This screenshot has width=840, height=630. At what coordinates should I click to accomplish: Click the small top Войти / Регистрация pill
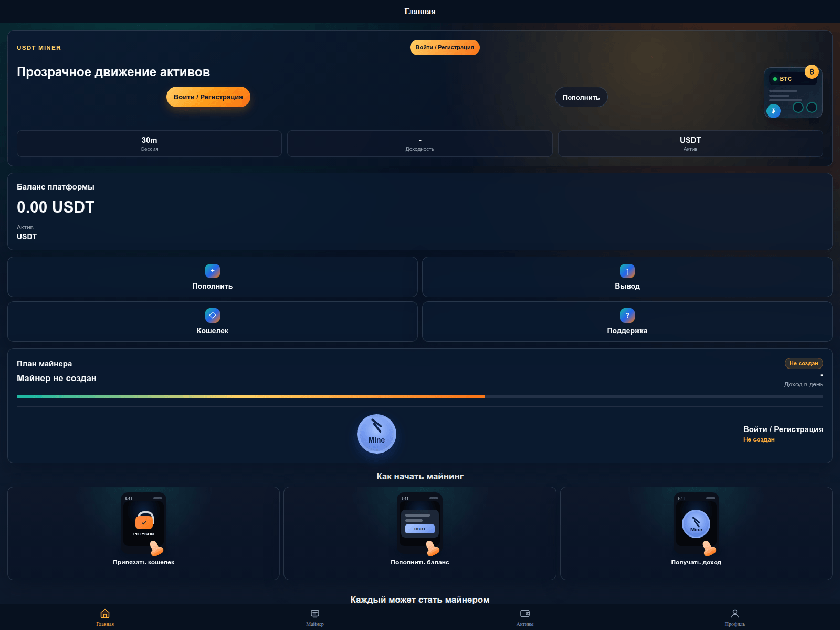[445, 47]
